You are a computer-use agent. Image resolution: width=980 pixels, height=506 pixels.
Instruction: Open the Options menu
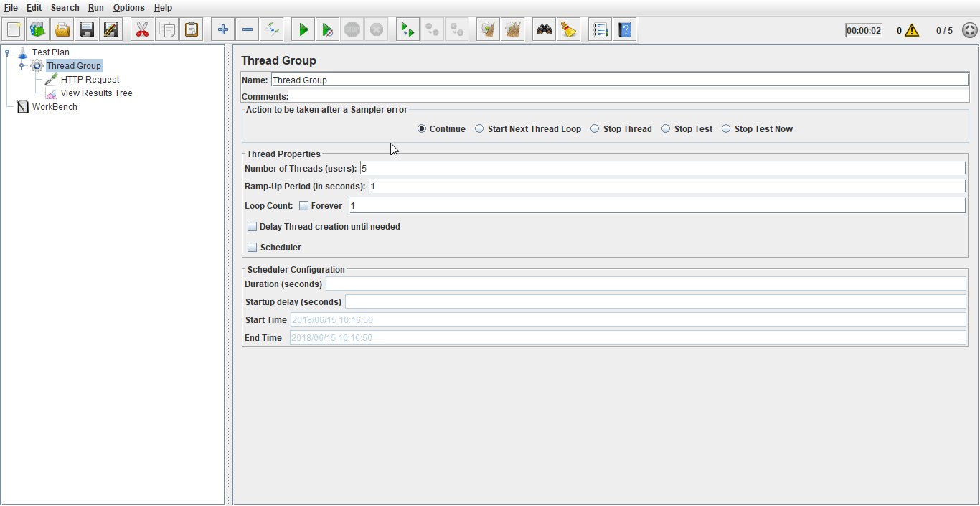pyautogui.click(x=128, y=7)
